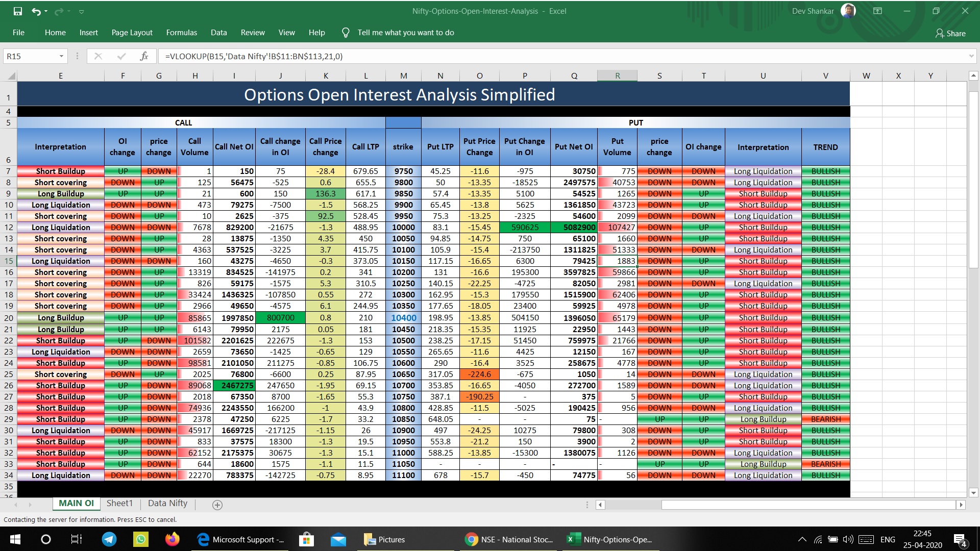Screen dimensions: 980x551
Task: Click the Add new sheet plus icon
Action: point(217,505)
